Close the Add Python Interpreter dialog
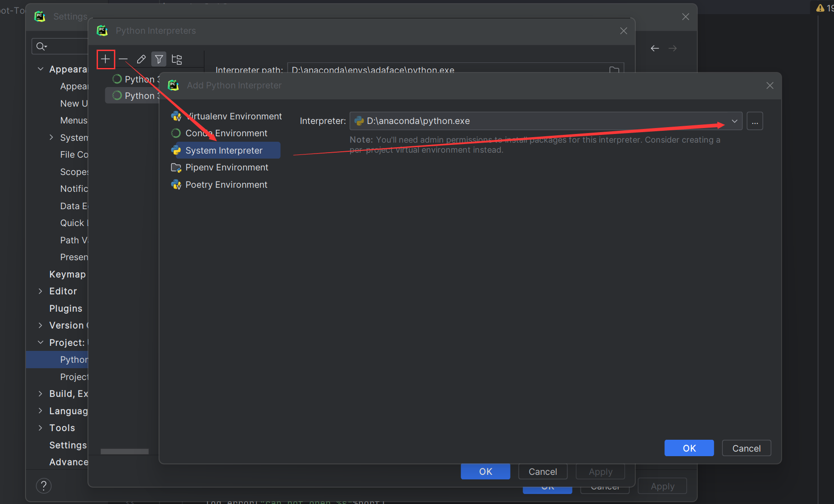834x504 pixels. [x=770, y=86]
